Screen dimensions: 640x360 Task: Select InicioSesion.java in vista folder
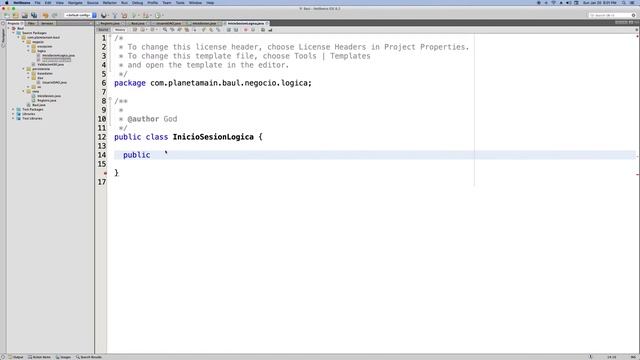point(49,96)
